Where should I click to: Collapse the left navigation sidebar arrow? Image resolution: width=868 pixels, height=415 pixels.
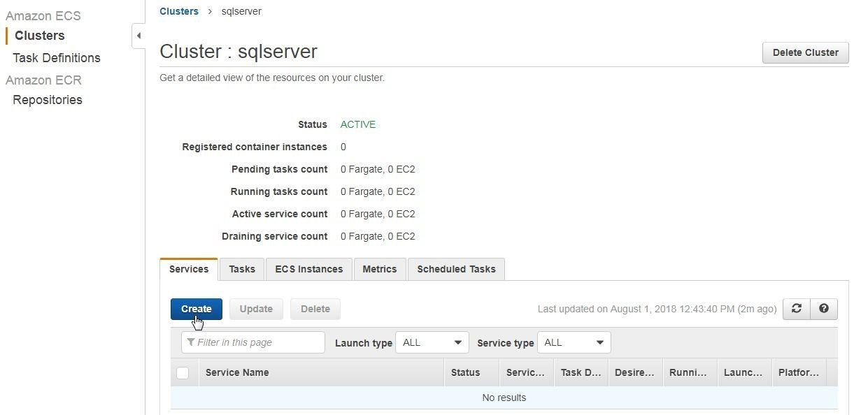[x=138, y=36]
